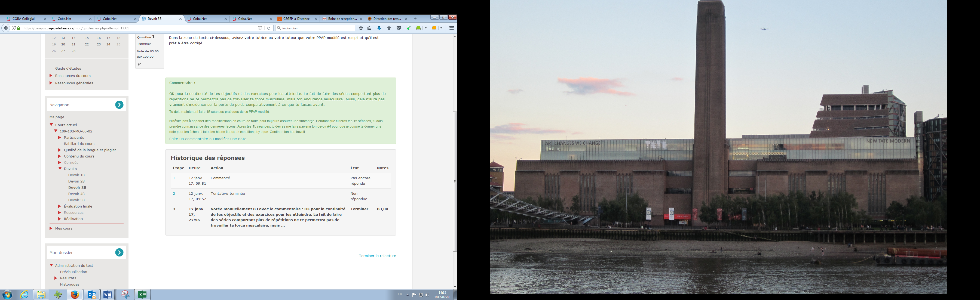
Task: Expand the Participants tree item
Action: pos(60,138)
